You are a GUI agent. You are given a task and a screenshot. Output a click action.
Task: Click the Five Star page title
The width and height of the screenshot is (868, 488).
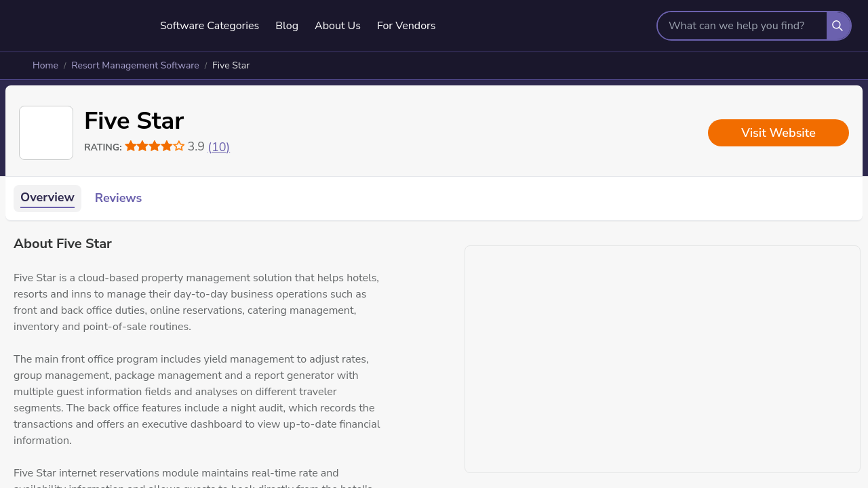tap(134, 121)
